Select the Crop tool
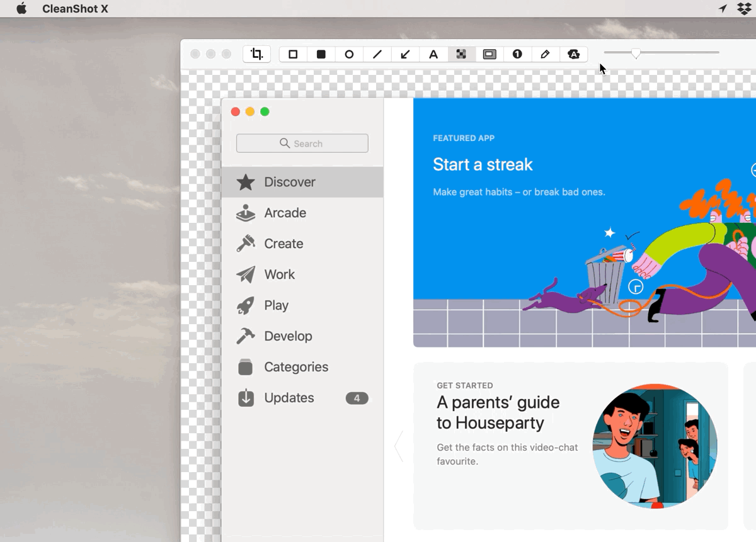Image resolution: width=756 pixels, height=542 pixels. coord(256,54)
